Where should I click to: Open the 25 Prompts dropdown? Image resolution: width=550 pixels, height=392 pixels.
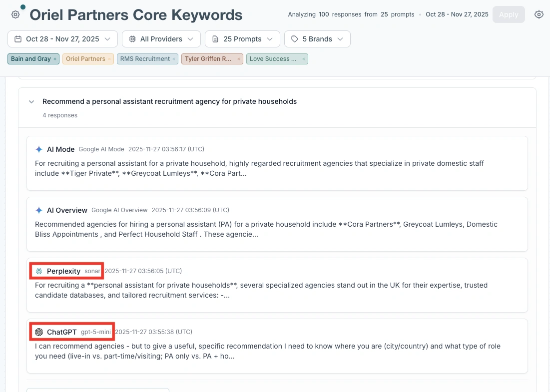click(x=242, y=39)
